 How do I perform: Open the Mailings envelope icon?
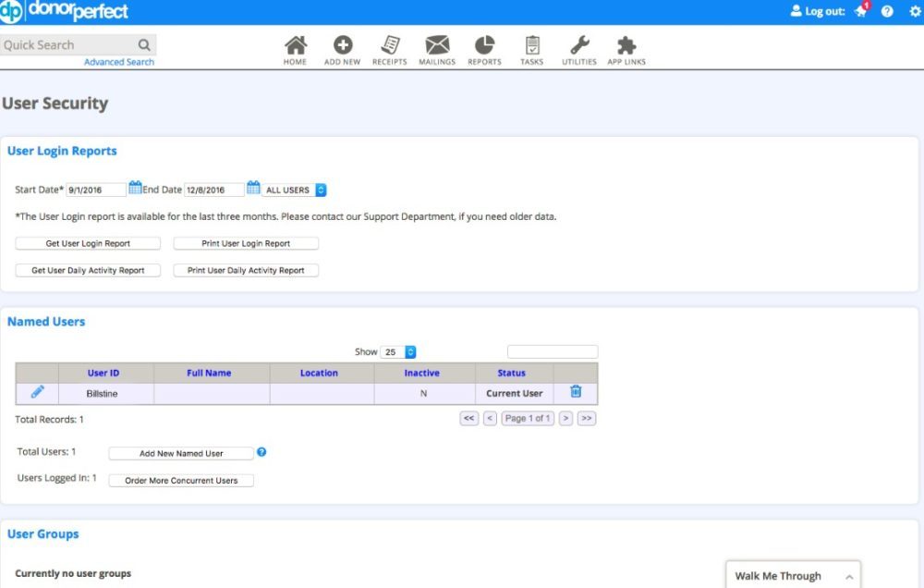click(437, 45)
